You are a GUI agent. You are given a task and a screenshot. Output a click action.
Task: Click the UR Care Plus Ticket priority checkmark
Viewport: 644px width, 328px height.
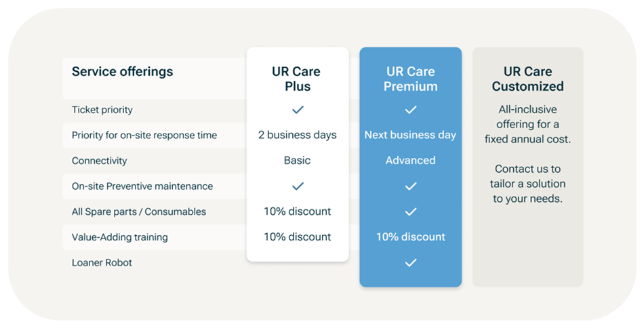(x=298, y=110)
